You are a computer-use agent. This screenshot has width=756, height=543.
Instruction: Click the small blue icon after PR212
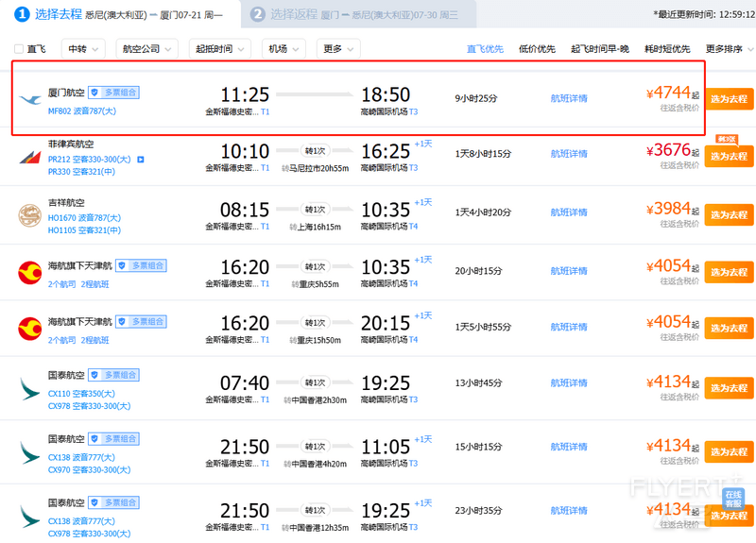(141, 159)
